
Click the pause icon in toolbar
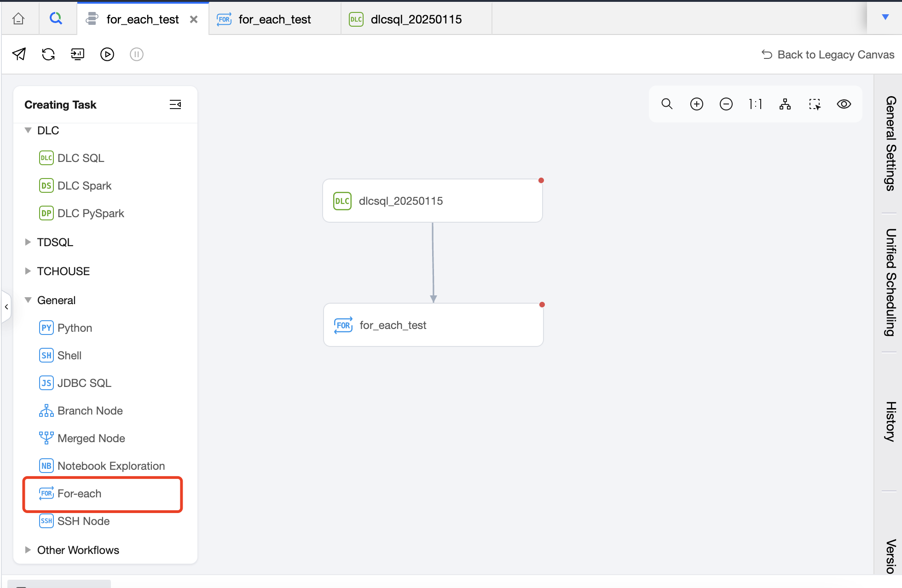[137, 54]
